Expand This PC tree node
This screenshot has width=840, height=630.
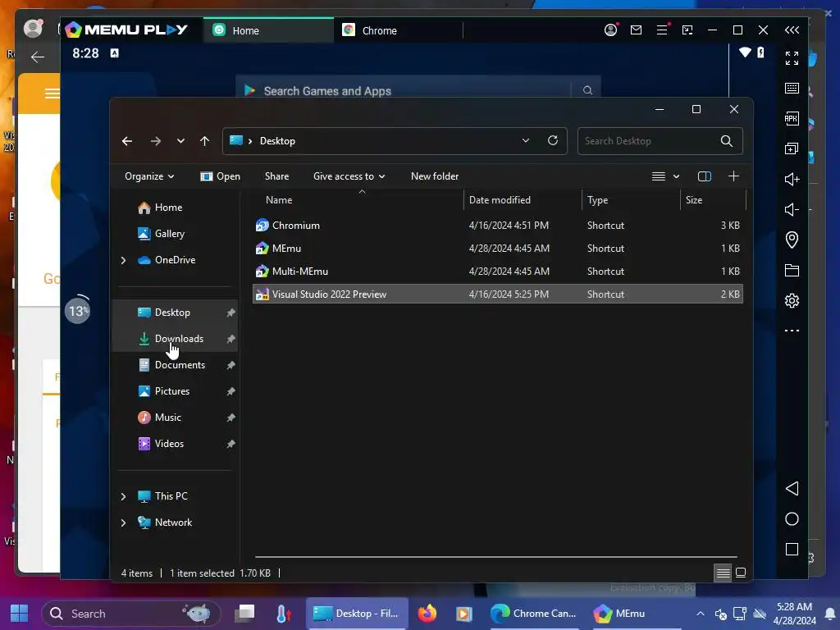point(123,496)
